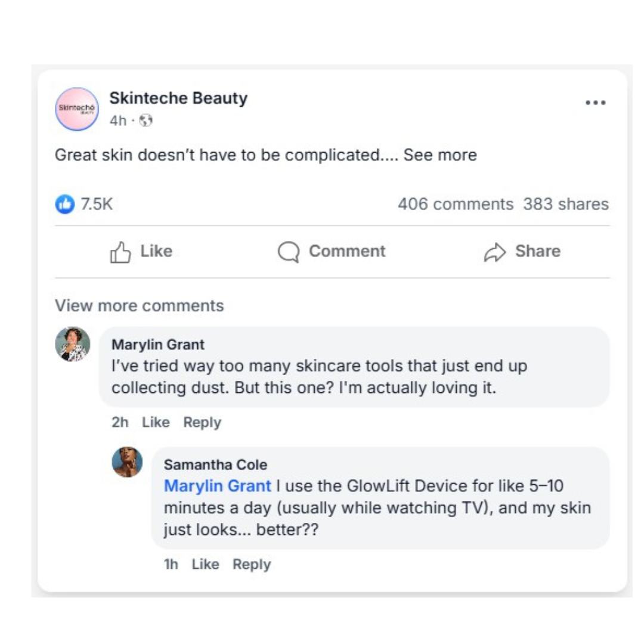
Task: Click the blue Marylin Grant mention
Action: (x=218, y=486)
